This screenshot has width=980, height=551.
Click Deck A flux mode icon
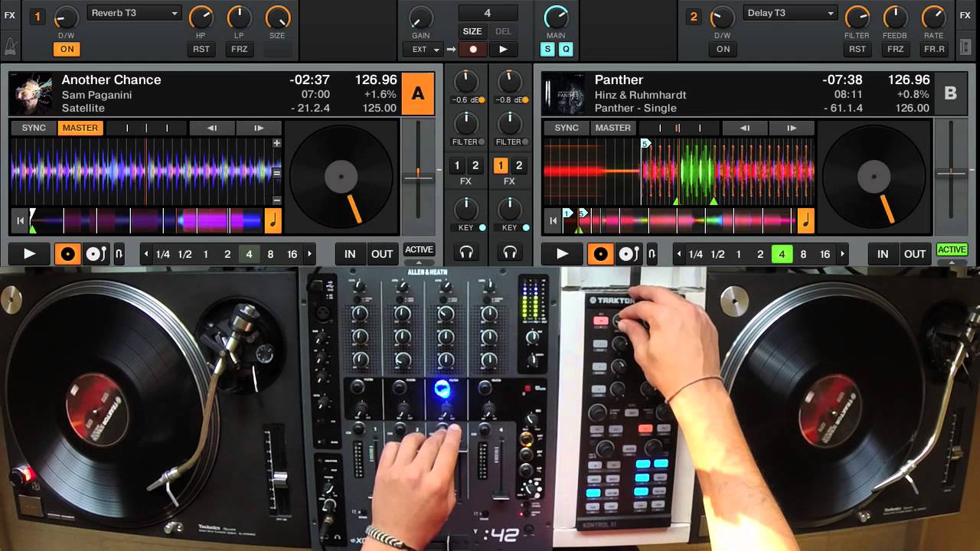point(119,254)
